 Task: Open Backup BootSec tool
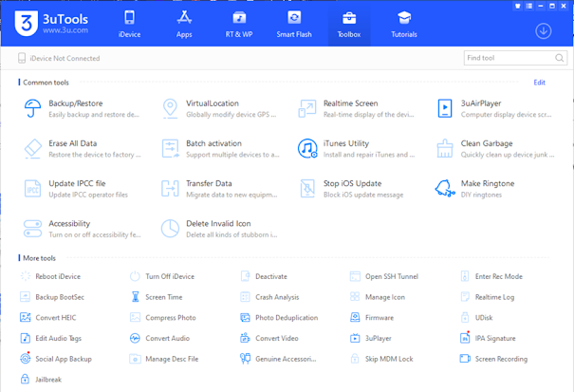coord(52,297)
